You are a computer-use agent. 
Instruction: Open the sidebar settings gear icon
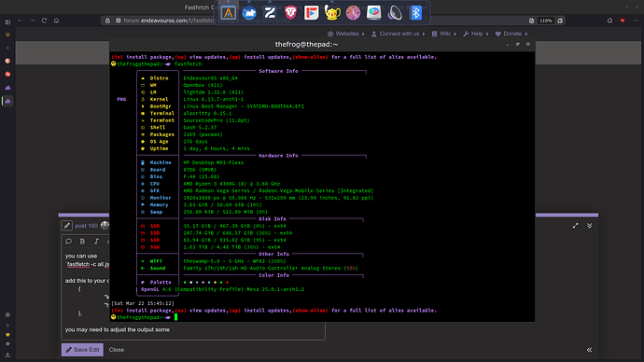[x=7, y=314]
